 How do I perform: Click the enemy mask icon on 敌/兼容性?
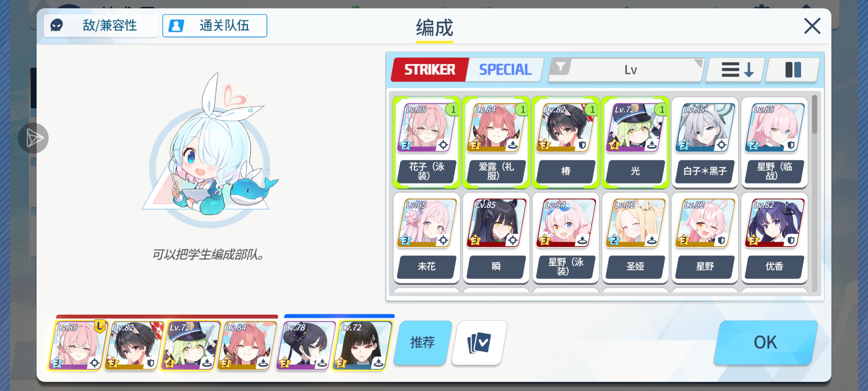(57, 25)
